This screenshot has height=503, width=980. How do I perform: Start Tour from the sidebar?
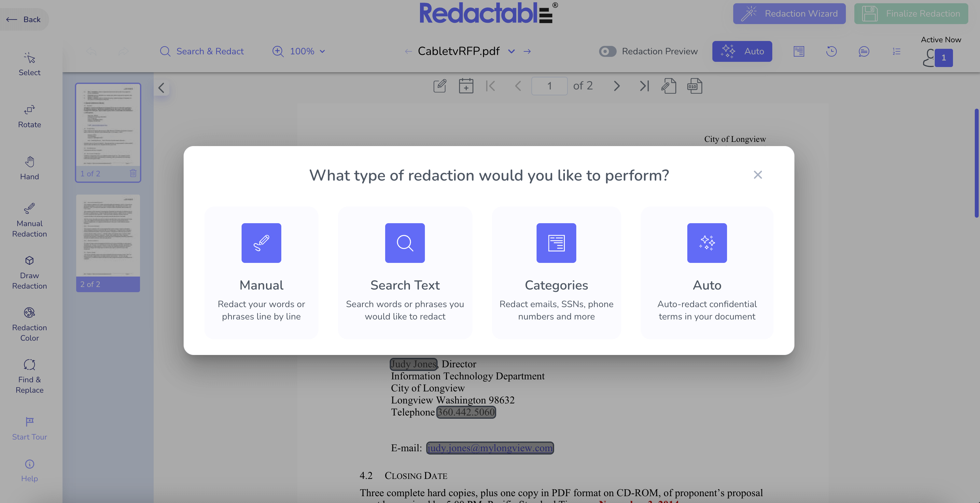point(29,429)
